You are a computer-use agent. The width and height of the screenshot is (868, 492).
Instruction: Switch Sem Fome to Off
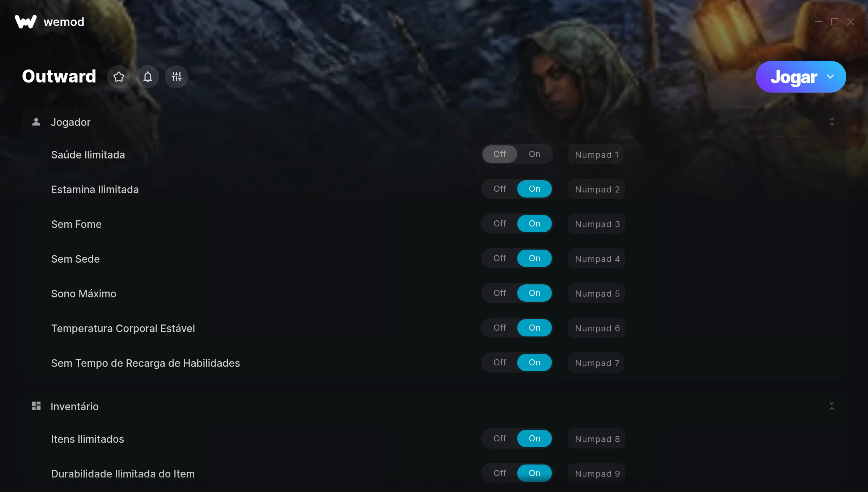click(500, 224)
